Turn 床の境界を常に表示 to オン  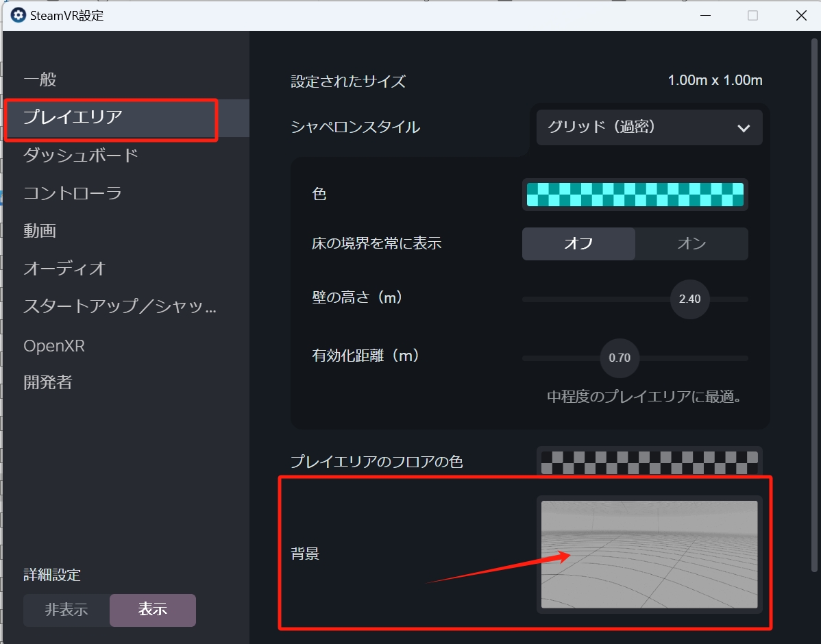[x=691, y=243]
